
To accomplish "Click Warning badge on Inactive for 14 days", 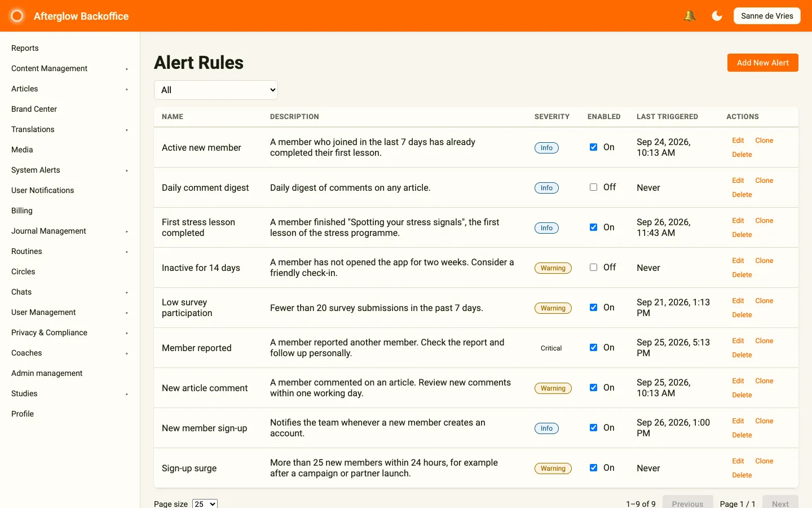I will click(553, 268).
